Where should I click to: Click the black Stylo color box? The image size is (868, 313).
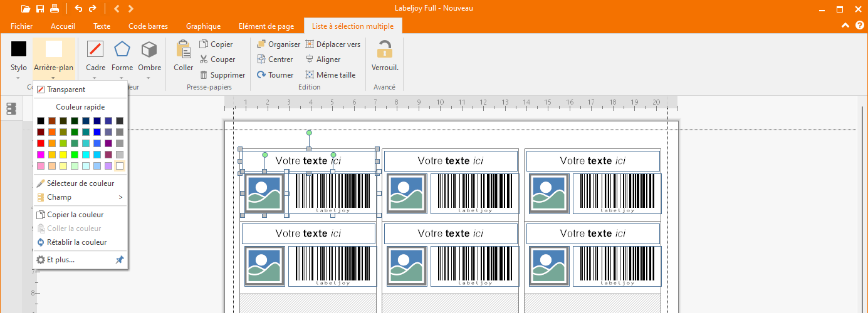click(19, 49)
